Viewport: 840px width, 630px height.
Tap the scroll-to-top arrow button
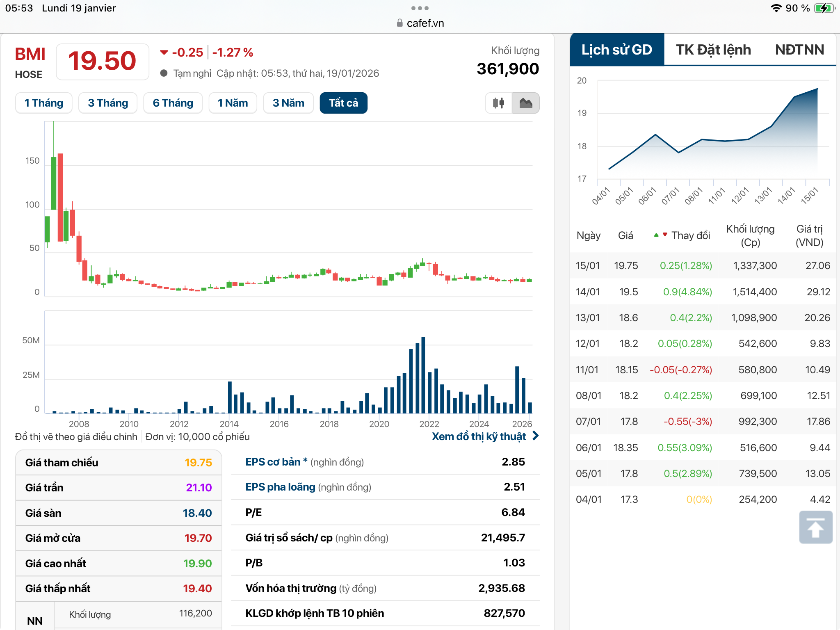pyautogui.click(x=815, y=527)
